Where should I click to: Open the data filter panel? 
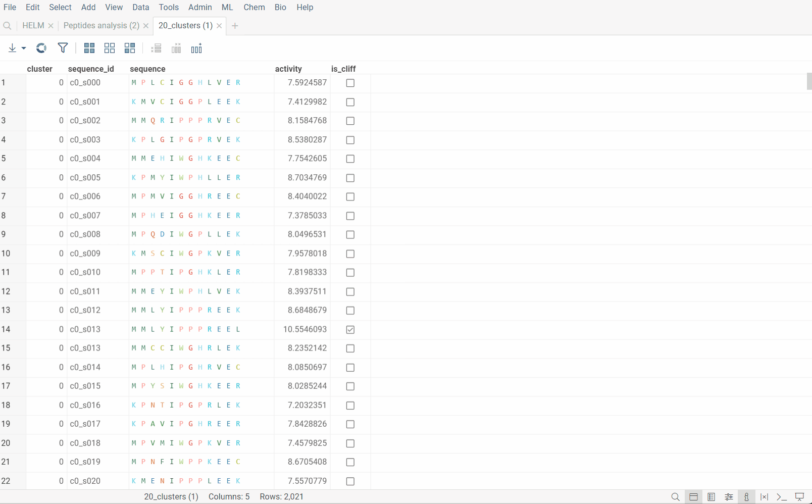click(62, 48)
